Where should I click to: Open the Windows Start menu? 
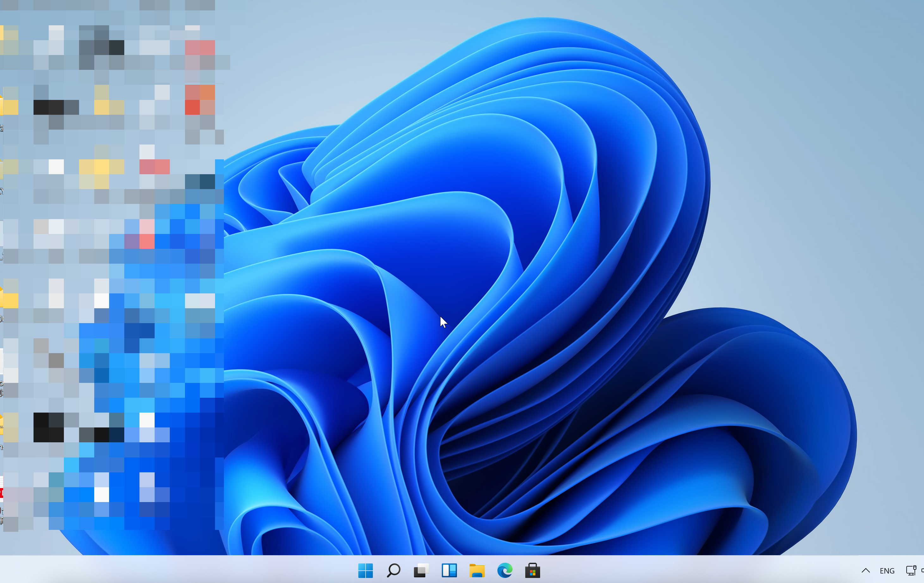tap(365, 570)
